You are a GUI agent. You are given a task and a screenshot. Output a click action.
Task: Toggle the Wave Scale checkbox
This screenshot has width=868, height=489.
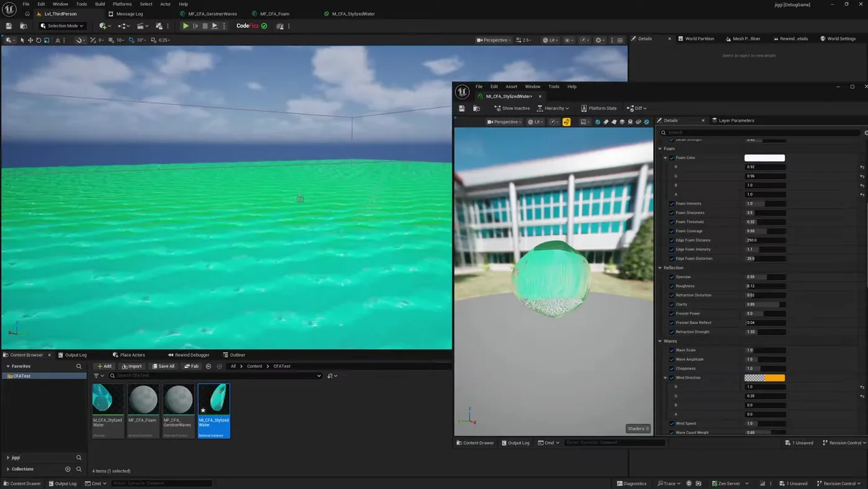point(671,350)
